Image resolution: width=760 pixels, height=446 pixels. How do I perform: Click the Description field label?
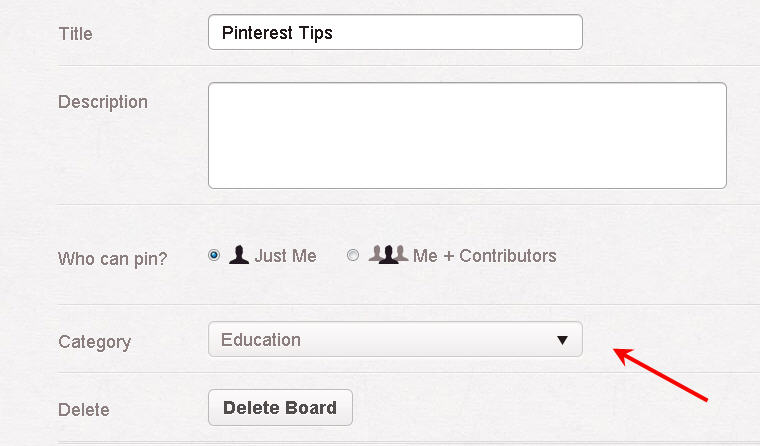point(103,102)
